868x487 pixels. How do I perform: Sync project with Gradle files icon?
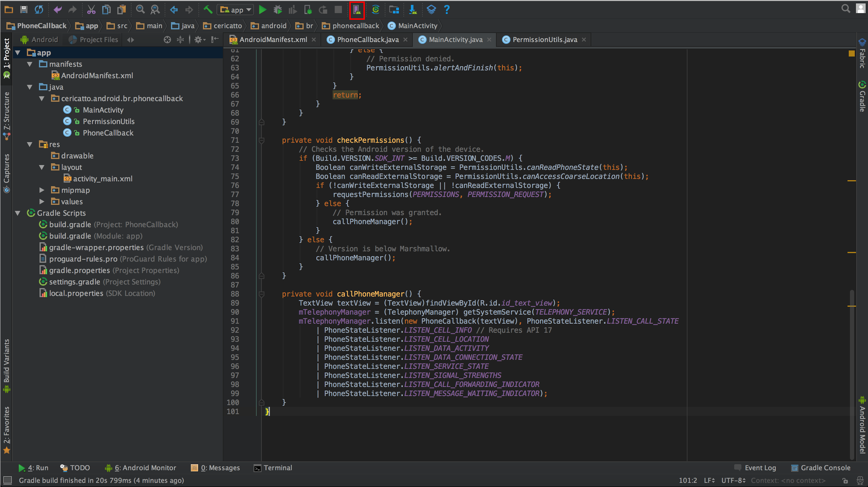click(375, 10)
